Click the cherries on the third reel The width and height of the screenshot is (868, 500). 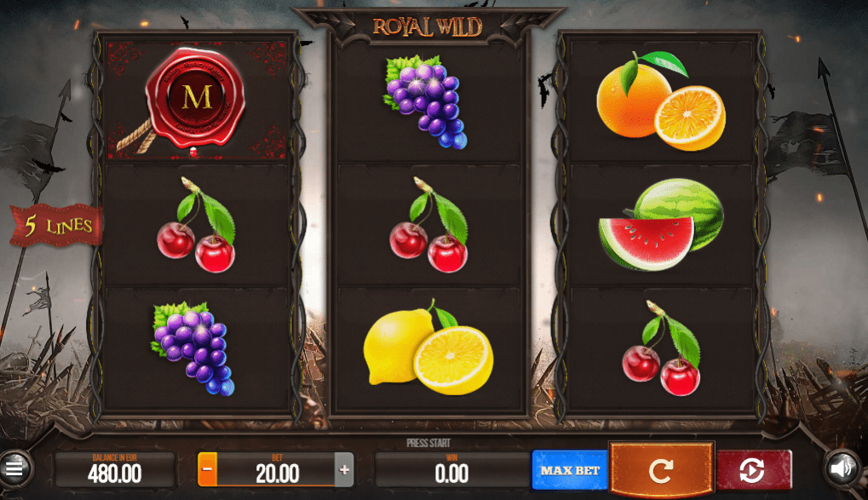(662, 348)
